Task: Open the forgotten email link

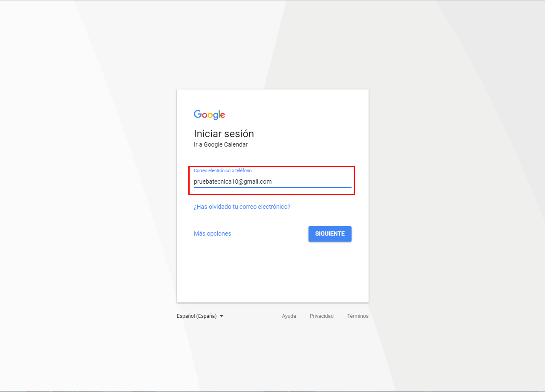Action: 242,207
